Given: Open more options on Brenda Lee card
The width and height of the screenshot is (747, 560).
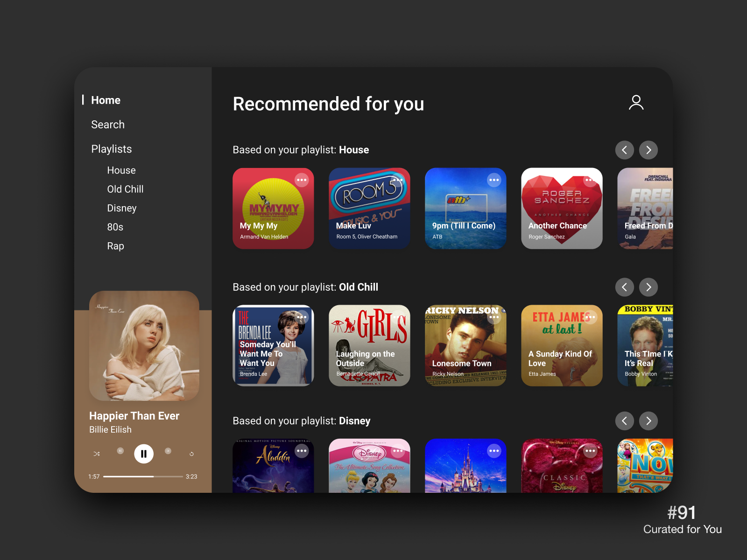Looking at the screenshot, I should tap(302, 317).
